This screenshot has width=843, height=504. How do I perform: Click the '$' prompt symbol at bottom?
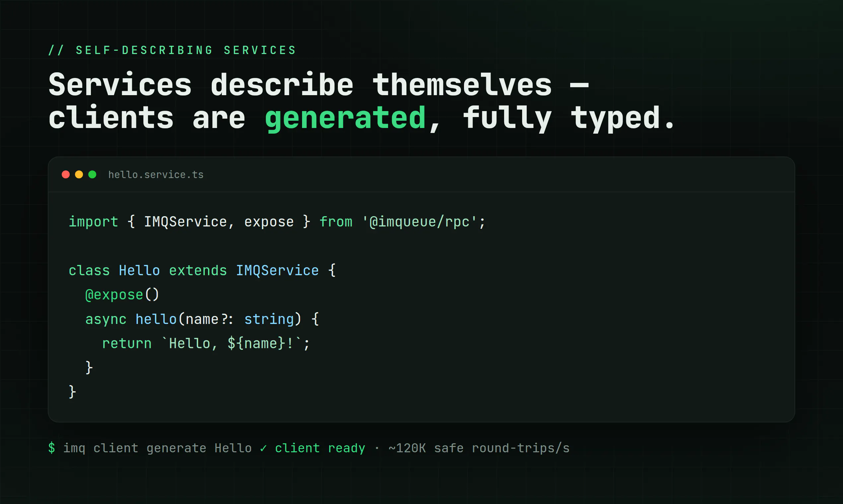click(x=51, y=448)
